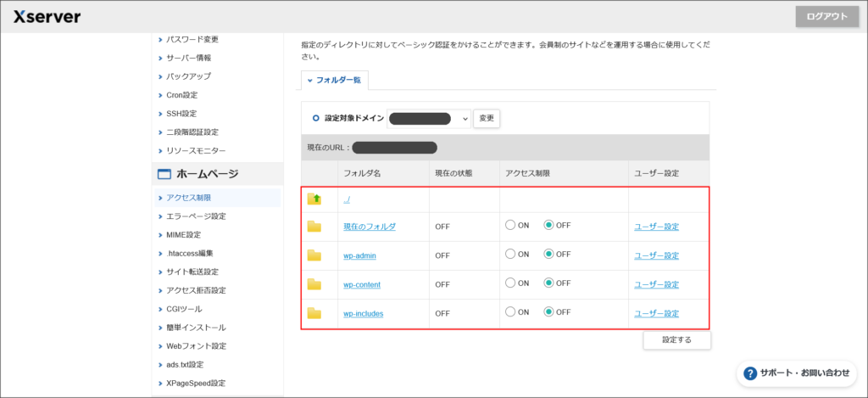Click the folder icon beside 現在のフォルダ
Image resolution: width=868 pixels, height=398 pixels.
pos(314,227)
